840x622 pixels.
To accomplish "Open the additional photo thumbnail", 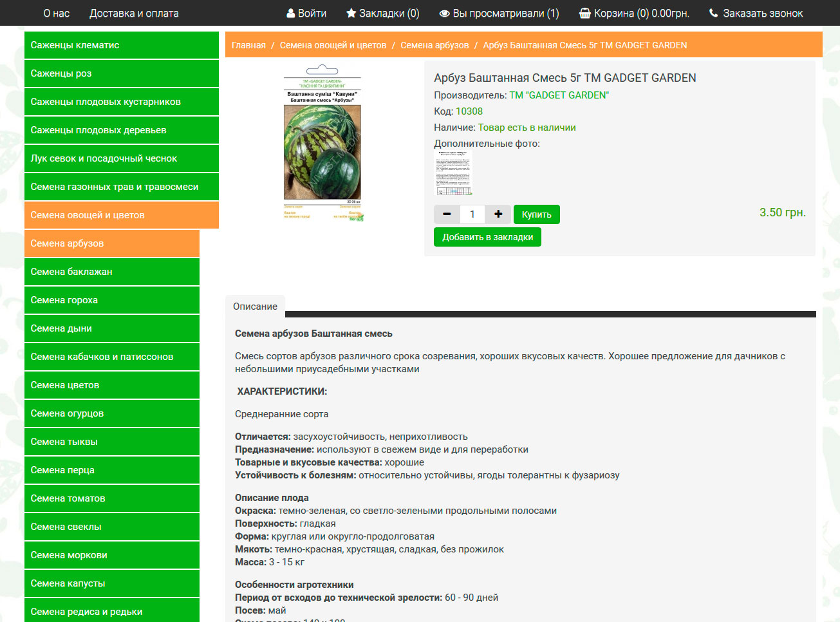I will [454, 173].
